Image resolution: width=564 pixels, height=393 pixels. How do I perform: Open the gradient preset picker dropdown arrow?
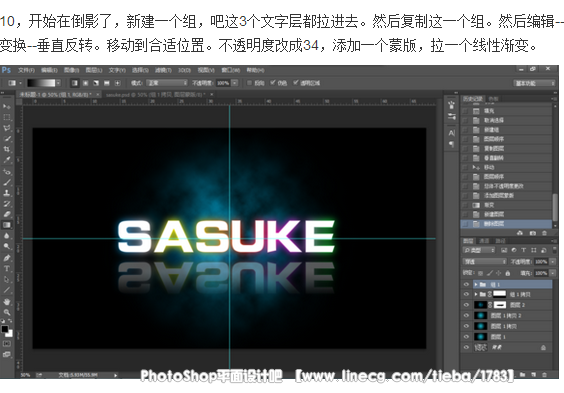(x=59, y=83)
